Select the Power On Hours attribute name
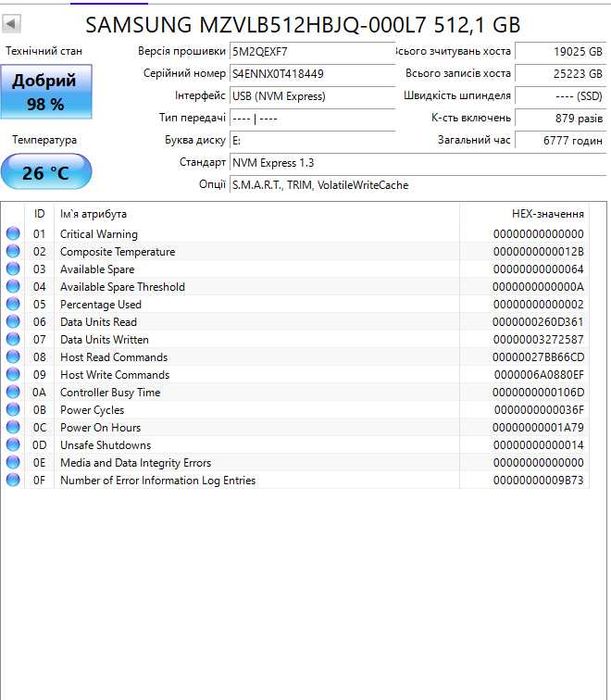This screenshot has width=611, height=700. coord(100,428)
